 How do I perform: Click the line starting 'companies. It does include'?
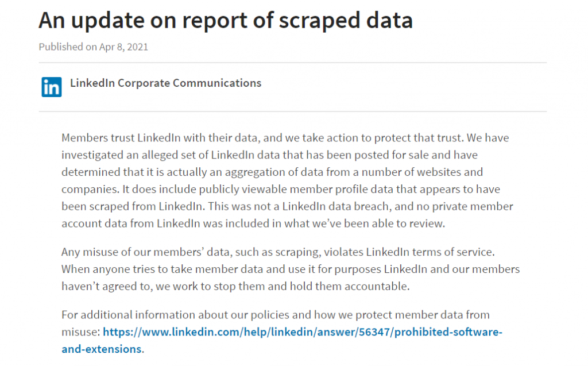tap(280, 189)
